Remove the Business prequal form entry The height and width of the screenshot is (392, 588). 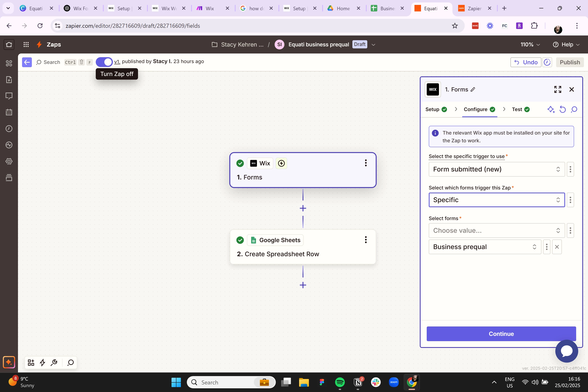pyautogui.click(x=557, y=247)
